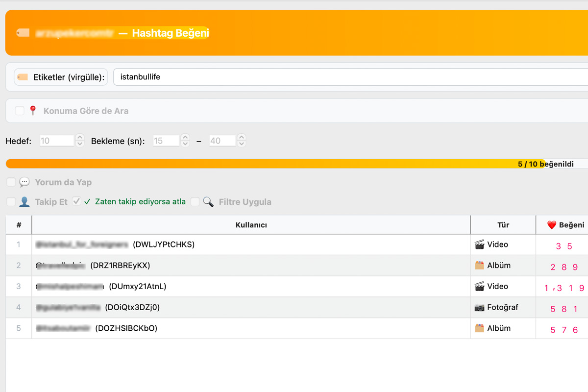Click the Etiketler input field with istanbullife

tap(343, 77)
